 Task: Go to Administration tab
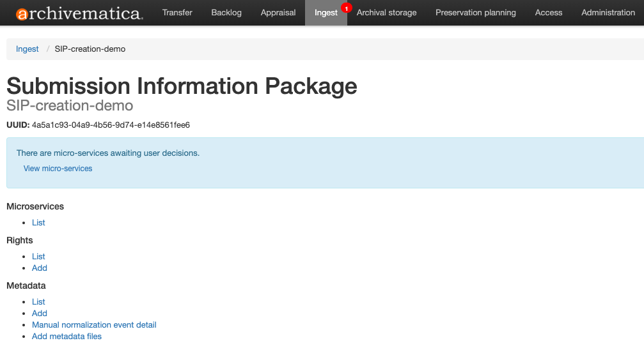(x=608, y=13)
